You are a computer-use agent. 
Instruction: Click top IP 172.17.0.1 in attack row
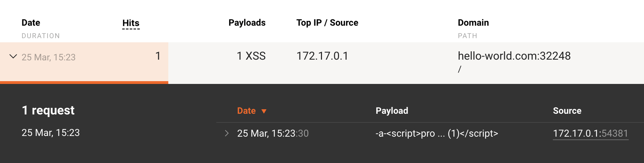322,56
